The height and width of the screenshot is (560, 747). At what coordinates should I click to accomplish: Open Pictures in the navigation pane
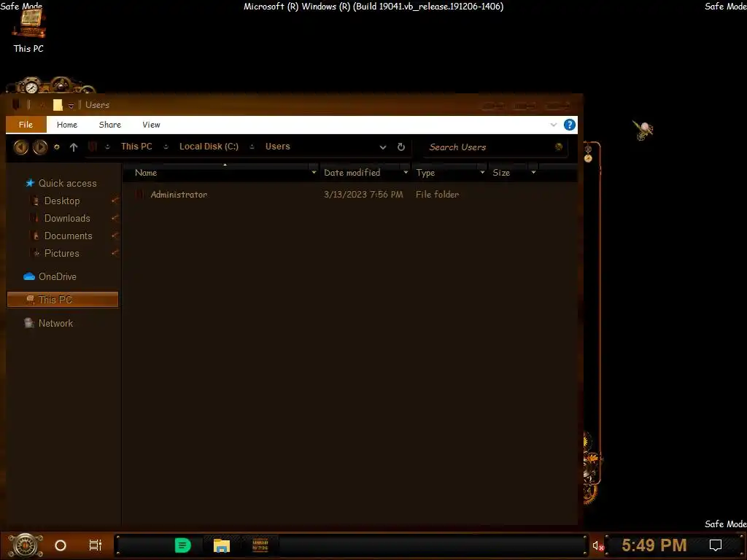[61, 254]
